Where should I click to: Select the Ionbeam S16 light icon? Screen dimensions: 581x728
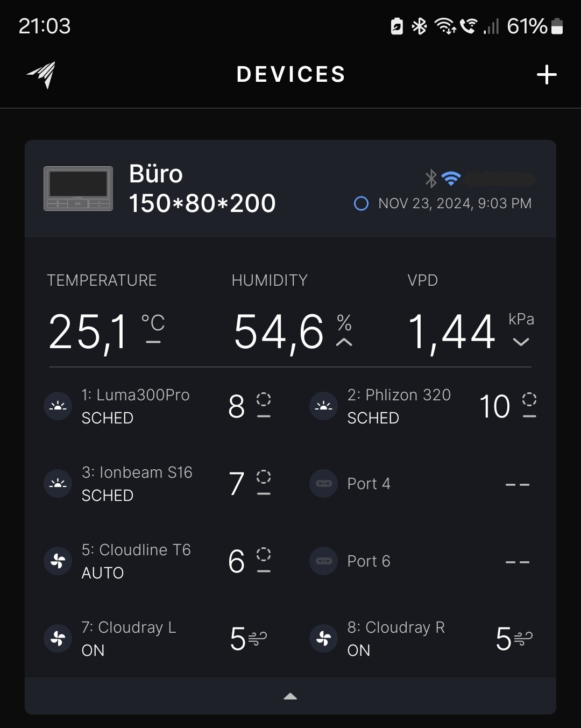(x=58, y=484)
